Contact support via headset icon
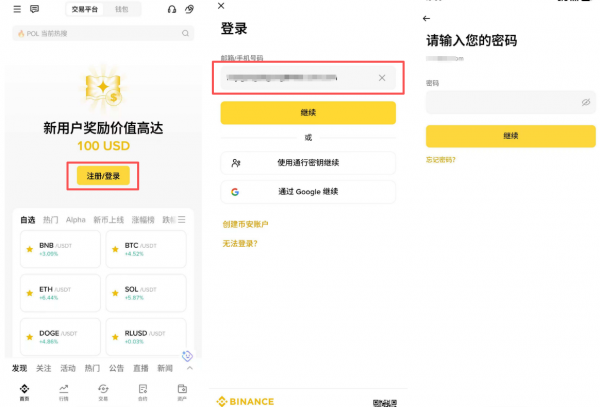The height and width of the screenshot is (407, 600). coord(172,9)
